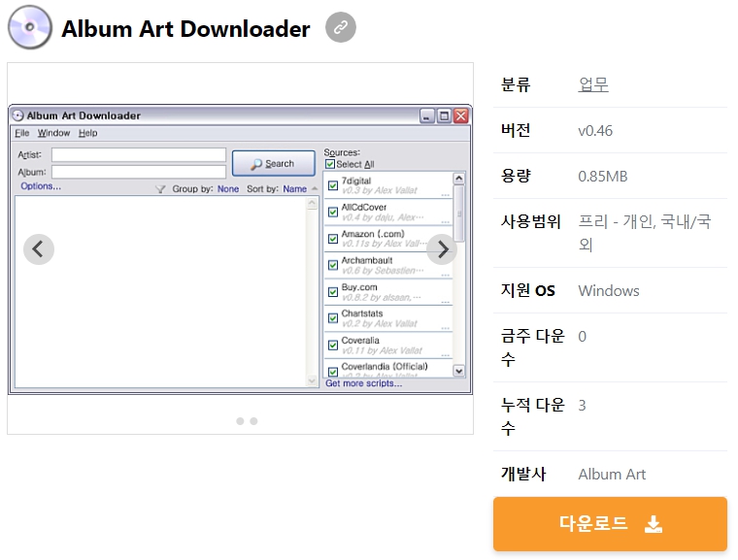738x560 pixels.
Task: Uncheck the Coverlandia (Official) source
Action: (x=333, y=372)
